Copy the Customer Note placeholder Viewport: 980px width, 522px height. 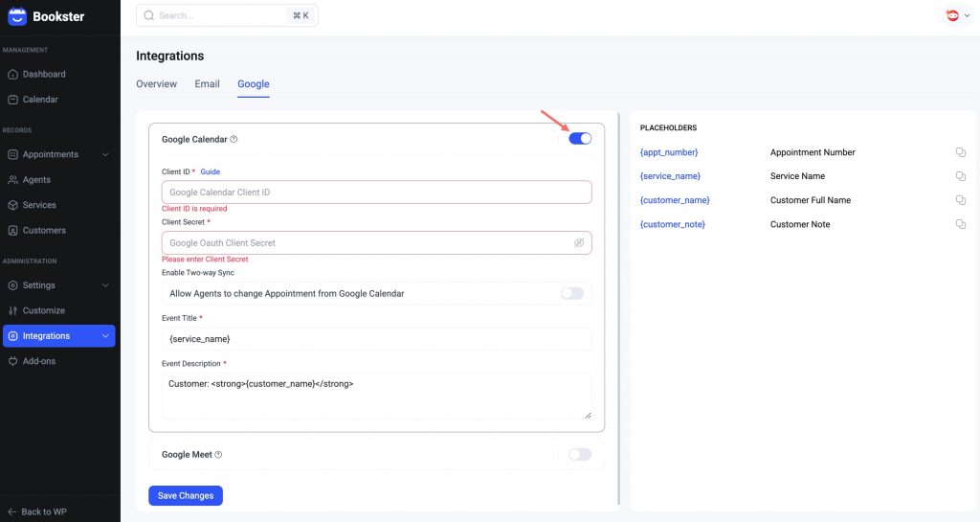961,224
